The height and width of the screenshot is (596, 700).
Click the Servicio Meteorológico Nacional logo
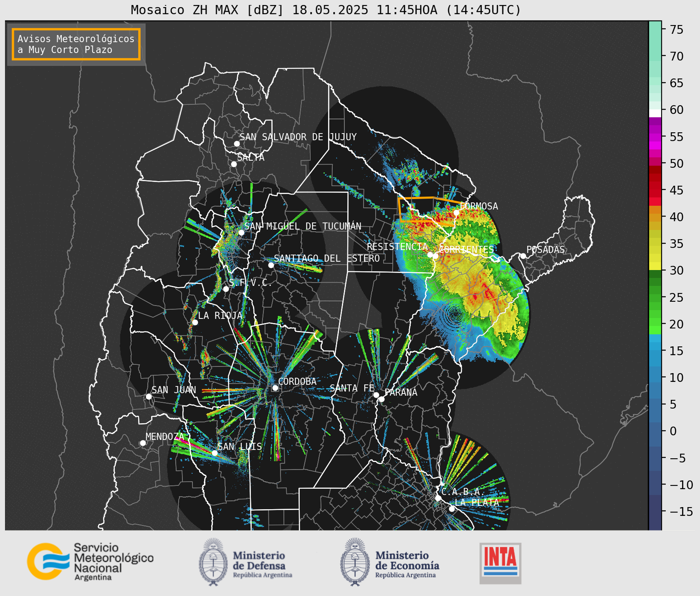click(x=91, y=561)
